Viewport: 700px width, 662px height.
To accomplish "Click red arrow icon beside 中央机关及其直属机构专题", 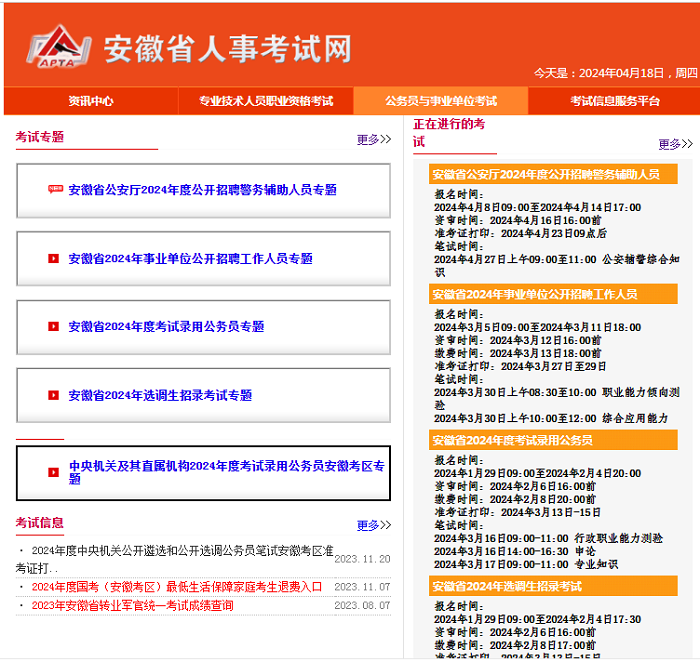I will pyautogui.click(x=54, y=472).
